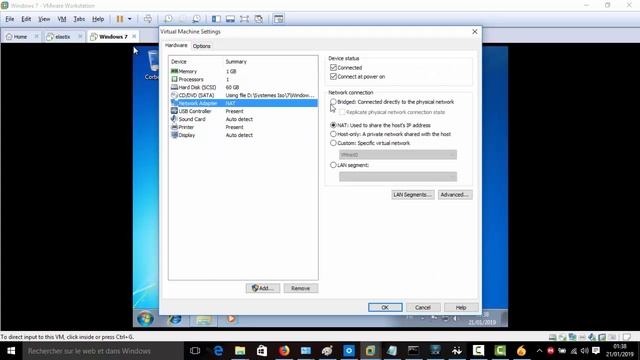Switch to the Options tab in settings
640x360 pixels.
[x=202, y=46]
